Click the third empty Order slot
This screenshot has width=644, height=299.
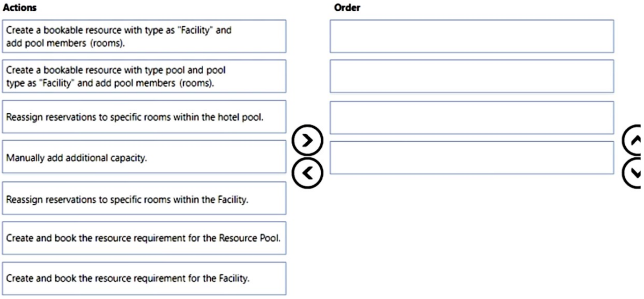point(472,117)
